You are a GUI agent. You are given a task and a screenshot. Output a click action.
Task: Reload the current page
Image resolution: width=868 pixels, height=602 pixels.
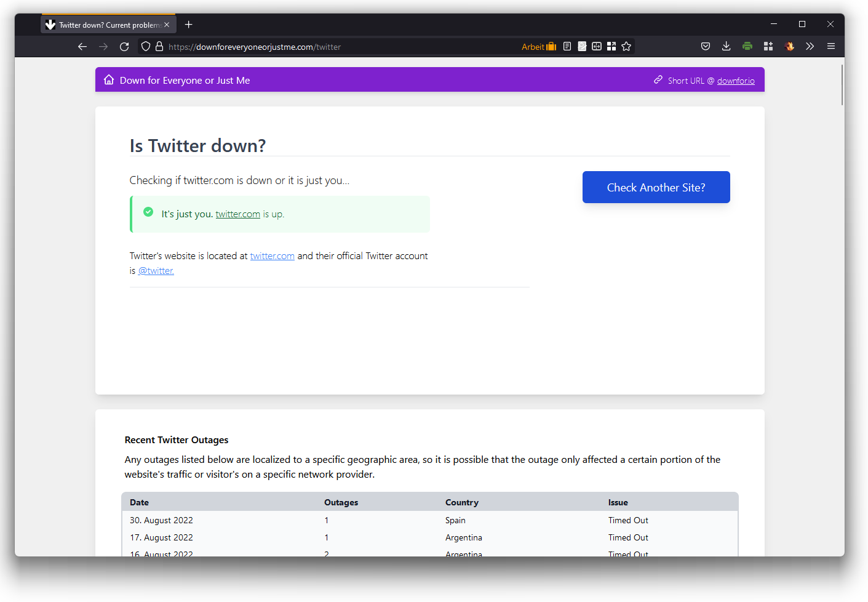[x=124, y=47]
